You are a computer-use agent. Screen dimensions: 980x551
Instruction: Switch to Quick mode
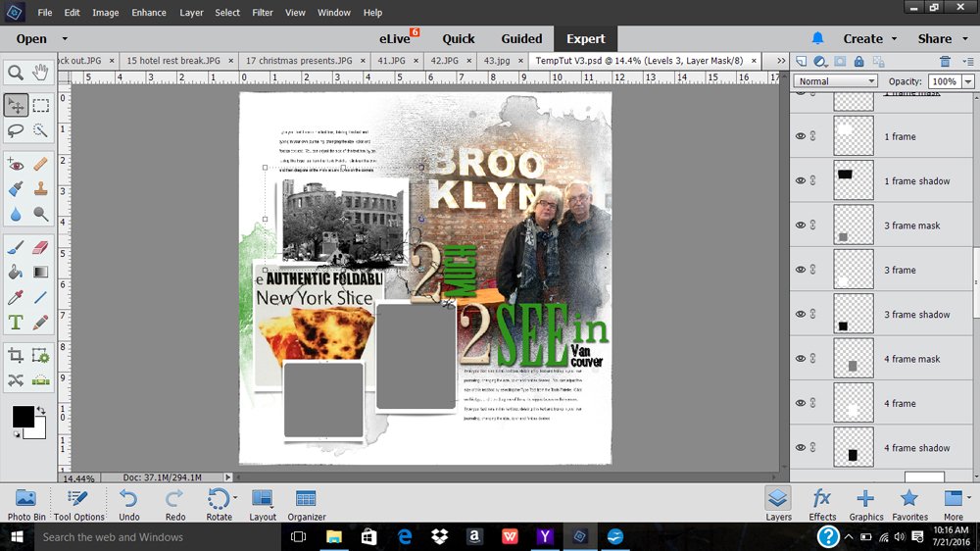pos(458,39)
